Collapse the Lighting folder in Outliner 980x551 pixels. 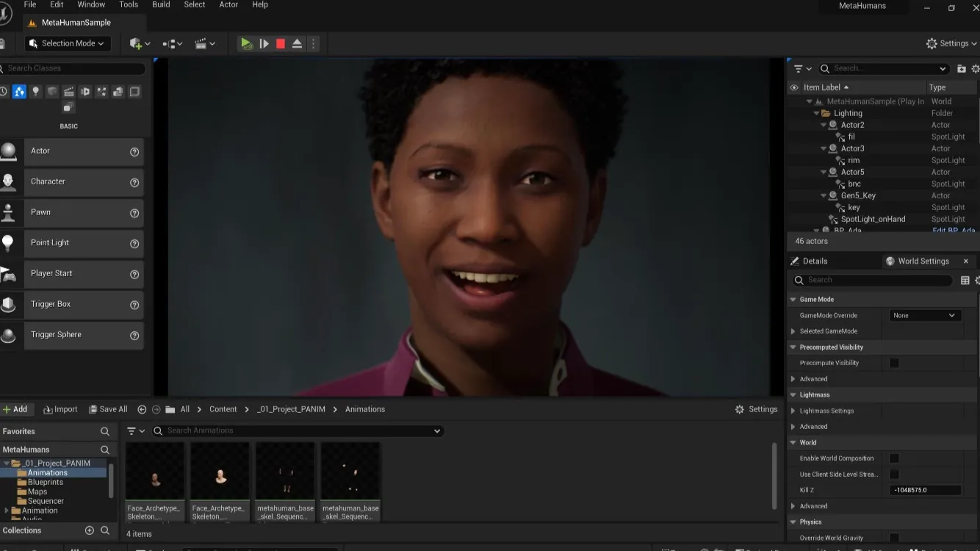[x=816, y=113]
